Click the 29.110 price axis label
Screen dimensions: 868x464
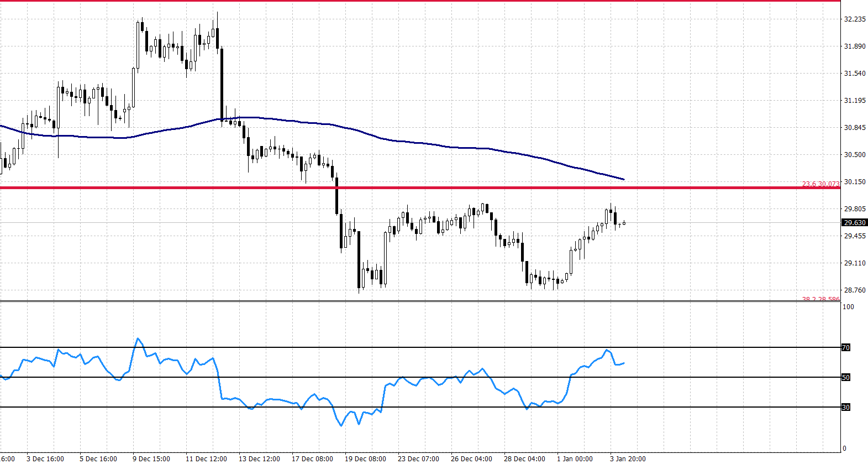(854, 263)
